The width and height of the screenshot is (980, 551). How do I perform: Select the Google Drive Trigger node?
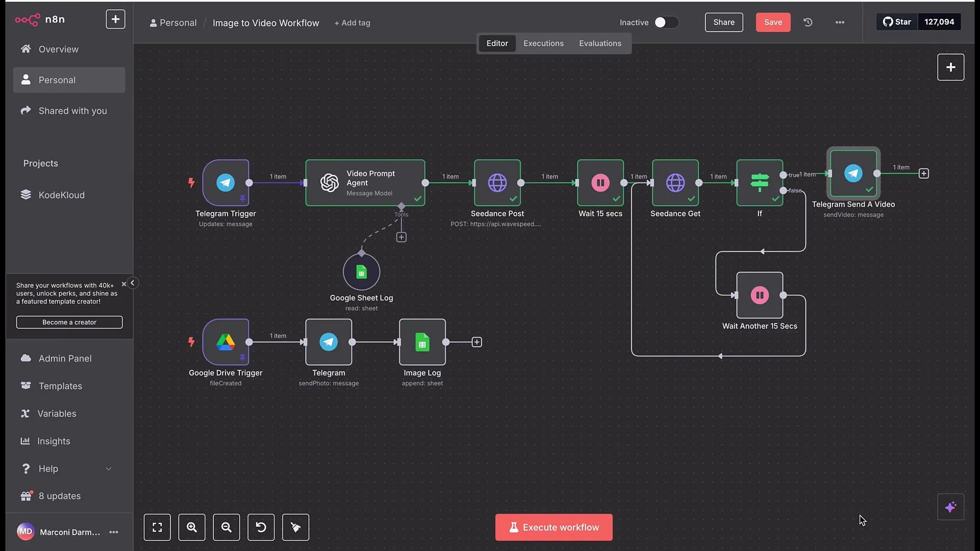click(226, 342)
